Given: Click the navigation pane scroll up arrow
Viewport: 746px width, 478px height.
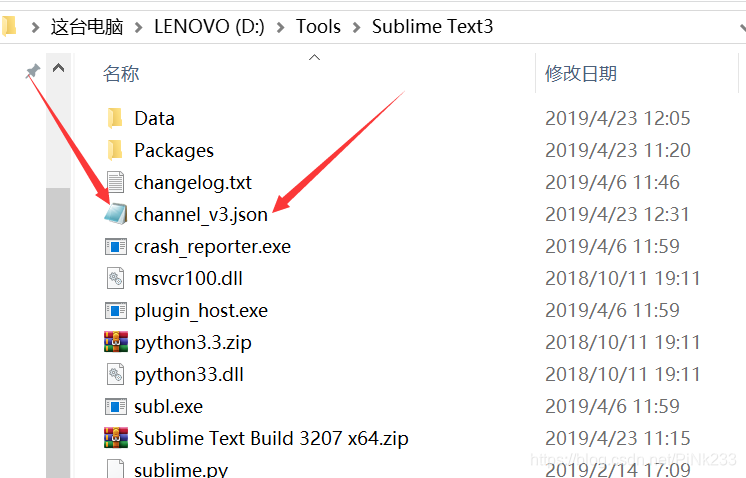Looking at the screenshot, I should coord(59,68).
